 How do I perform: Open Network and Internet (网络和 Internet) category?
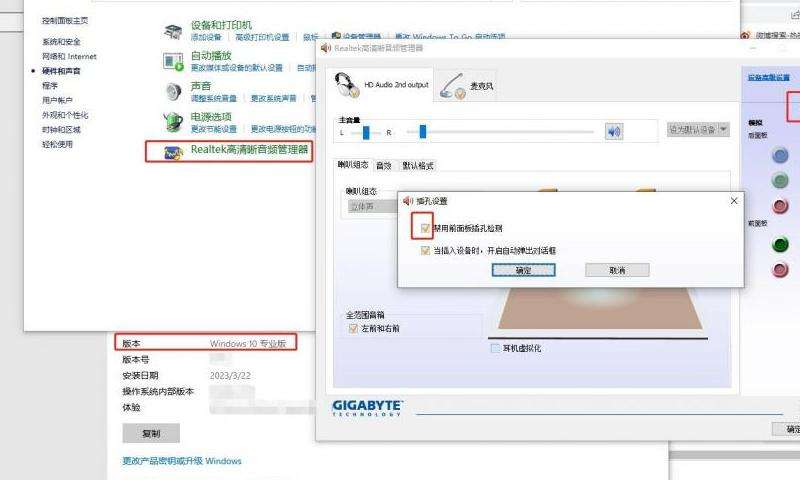(x=69, y=56)
